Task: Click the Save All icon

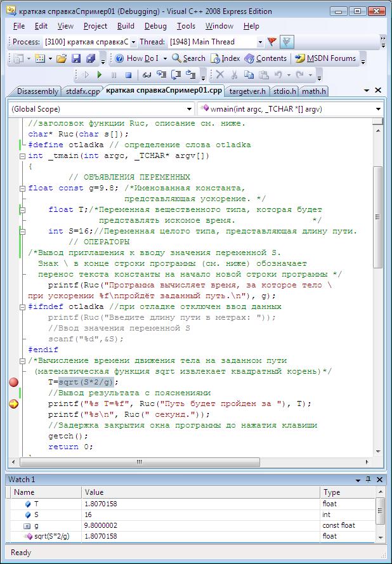Action: pyautogui.click(x=91, y=58)
